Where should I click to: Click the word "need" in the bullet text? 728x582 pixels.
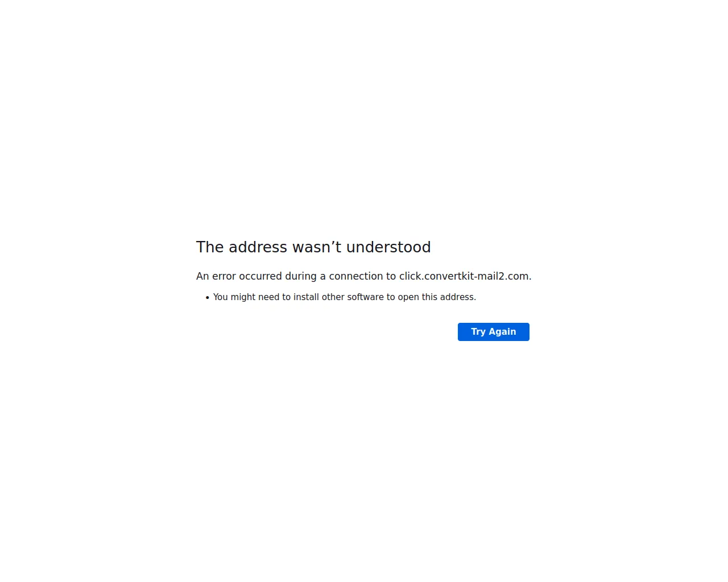coord(269,297)
